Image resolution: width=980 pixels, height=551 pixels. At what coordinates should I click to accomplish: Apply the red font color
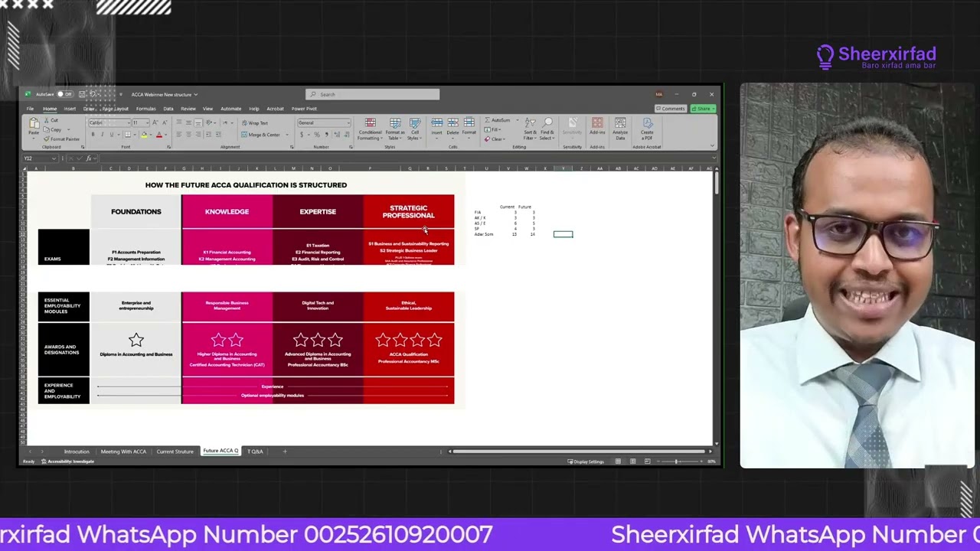158,135
